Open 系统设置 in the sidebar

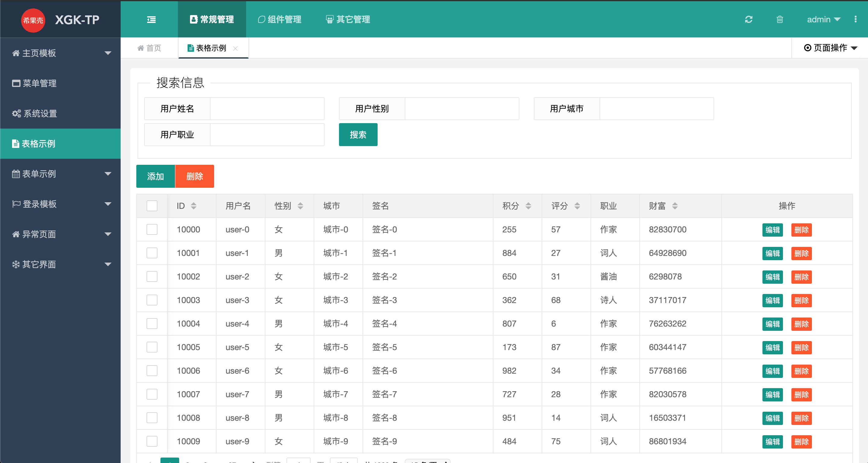pyautogui.click(x=40, y=114)
